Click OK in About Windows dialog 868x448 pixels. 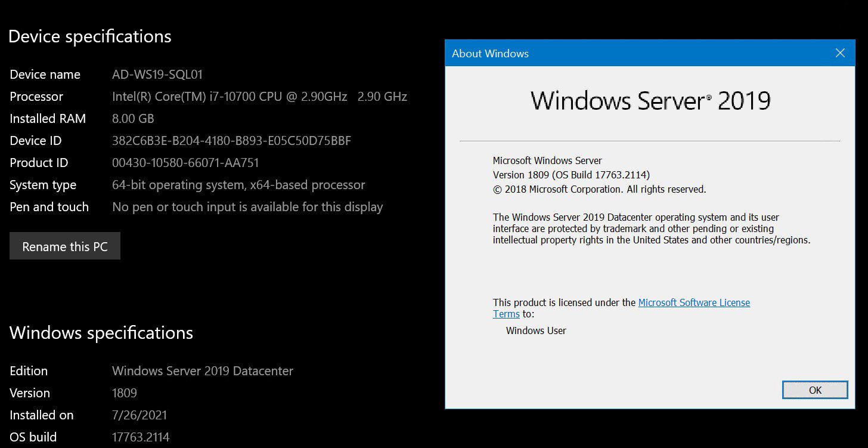pyautogui.click(x=815, y=390)
